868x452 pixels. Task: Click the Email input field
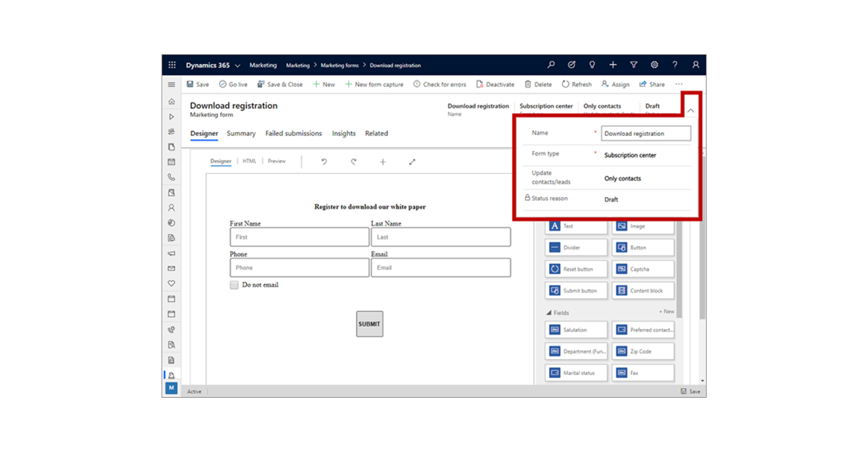[x=441, y=268]
